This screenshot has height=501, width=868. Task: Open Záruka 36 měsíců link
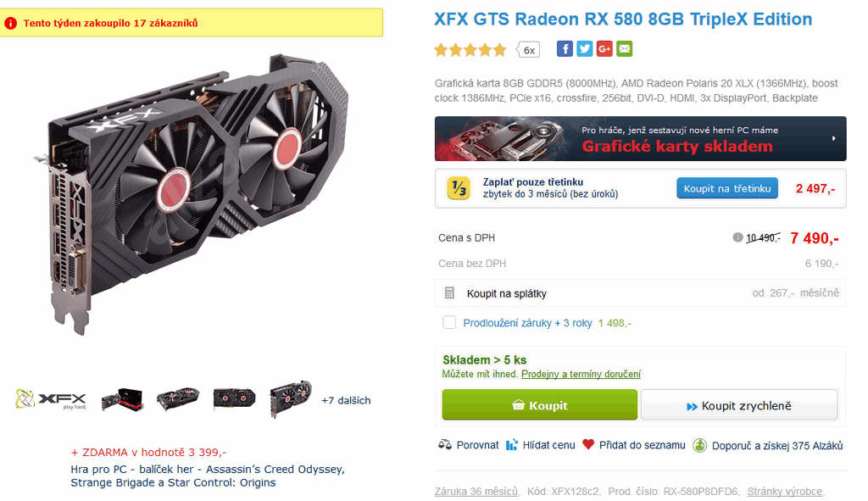[476, 491]
